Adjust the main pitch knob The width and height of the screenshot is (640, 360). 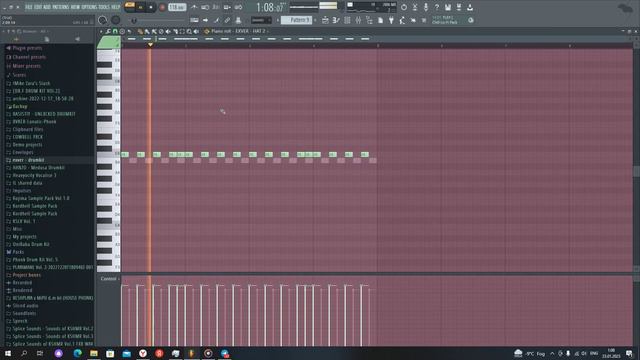point(116,20)
